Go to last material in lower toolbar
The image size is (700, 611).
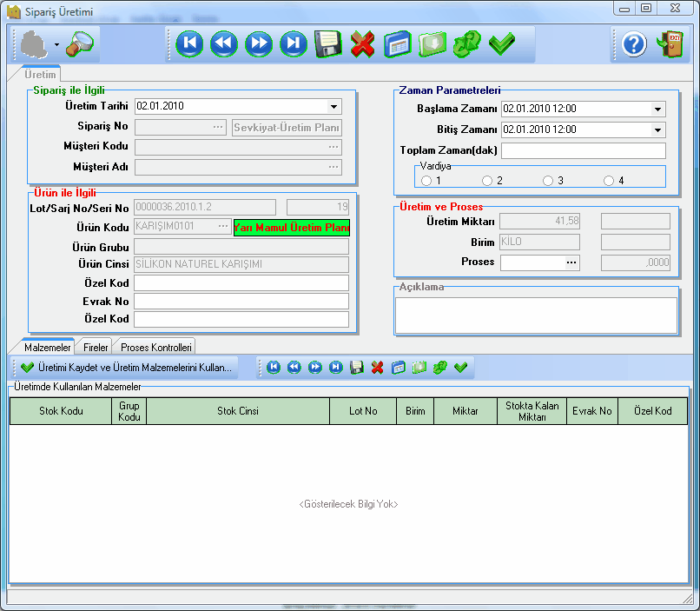click(336, 368)
